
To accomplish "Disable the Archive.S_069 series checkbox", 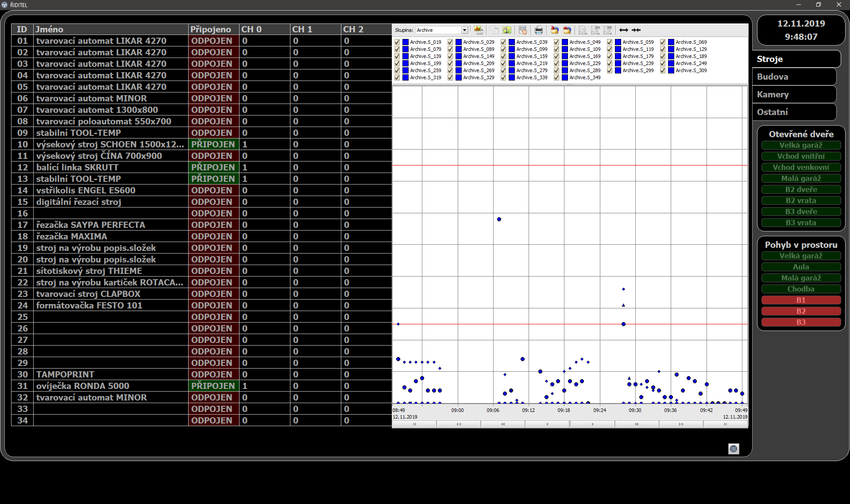I will click(x=663, y=42).
